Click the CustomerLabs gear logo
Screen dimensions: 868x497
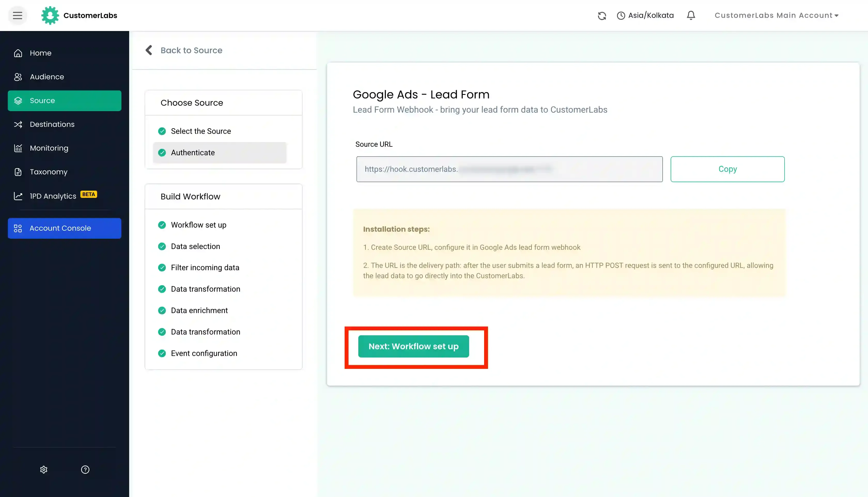coord(50,15)
